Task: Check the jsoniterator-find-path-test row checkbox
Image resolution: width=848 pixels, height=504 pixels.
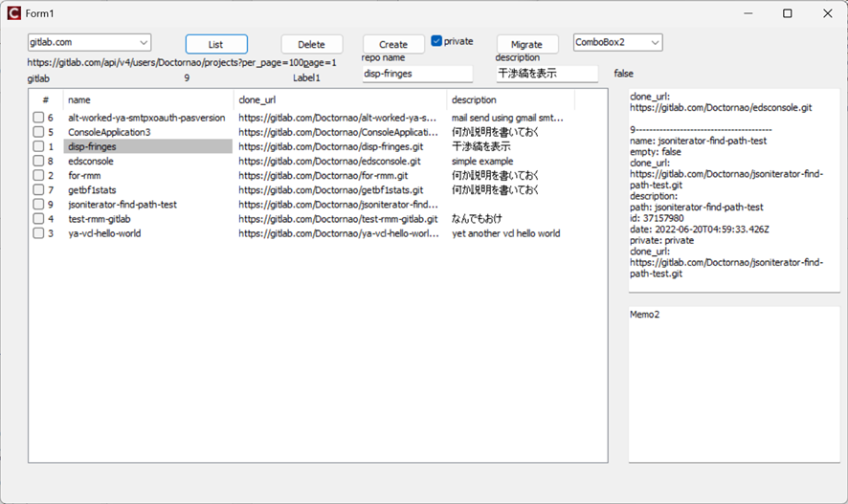Action: [x=38, y=205]
